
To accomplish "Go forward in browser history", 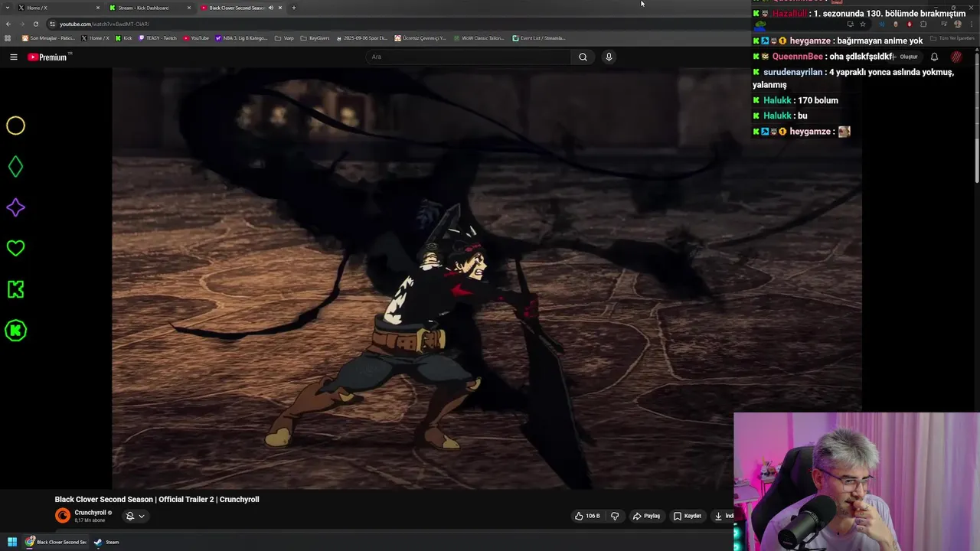I will (21, 24).
